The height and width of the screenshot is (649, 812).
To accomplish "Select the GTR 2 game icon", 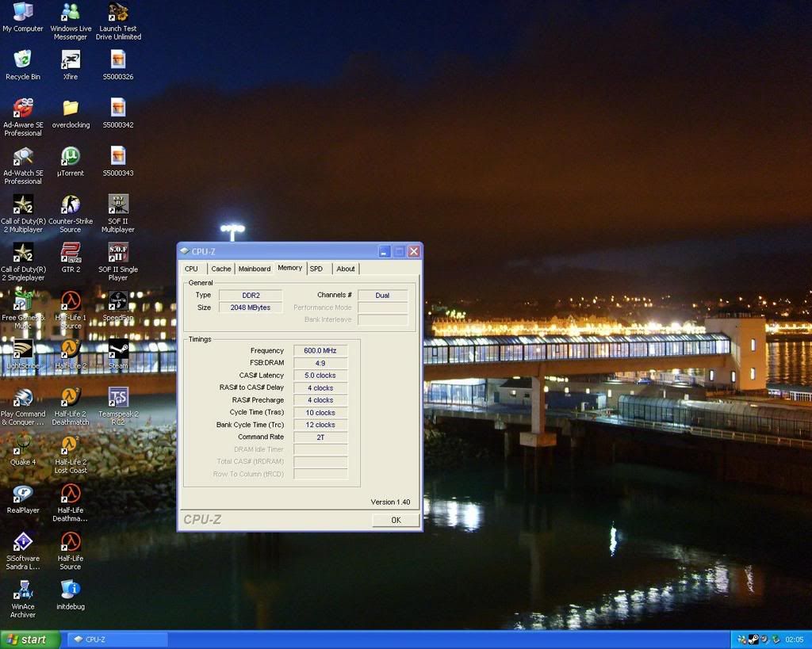I will [71, 258].
